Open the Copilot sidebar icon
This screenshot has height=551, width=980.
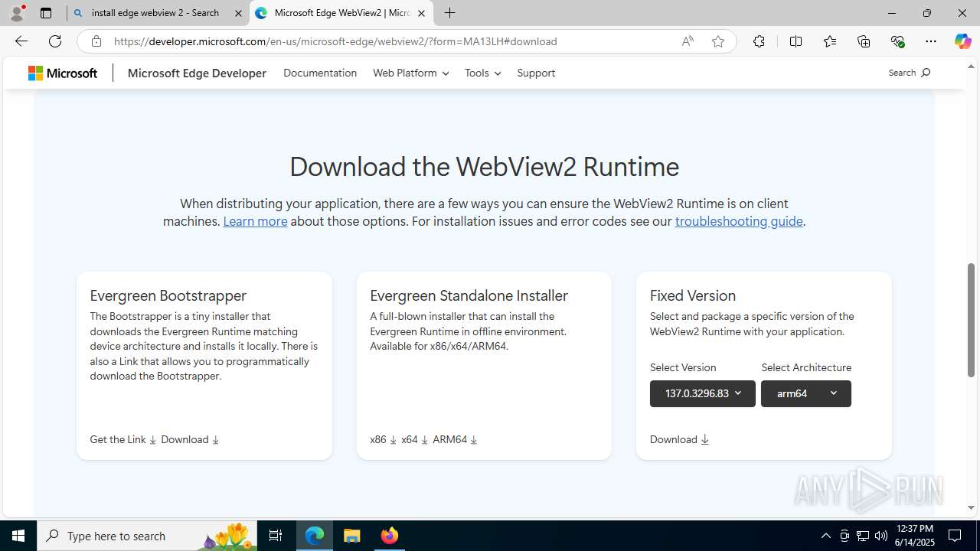[962, 41]
